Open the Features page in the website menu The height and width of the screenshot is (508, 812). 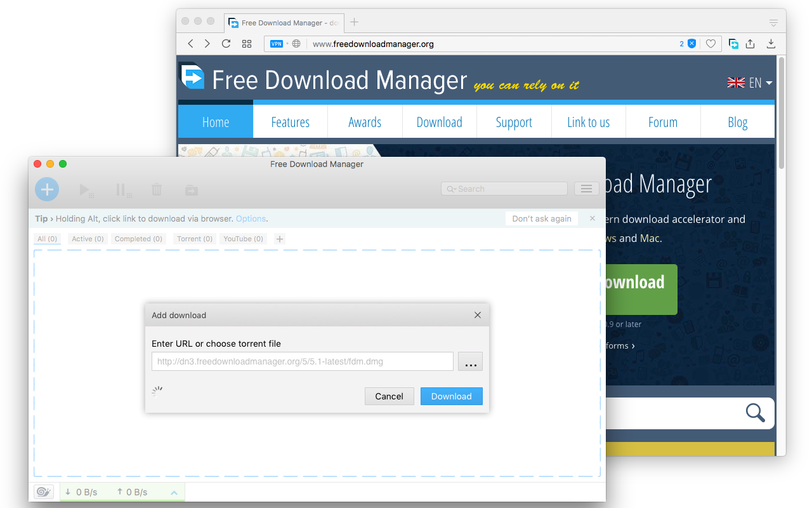290,121
